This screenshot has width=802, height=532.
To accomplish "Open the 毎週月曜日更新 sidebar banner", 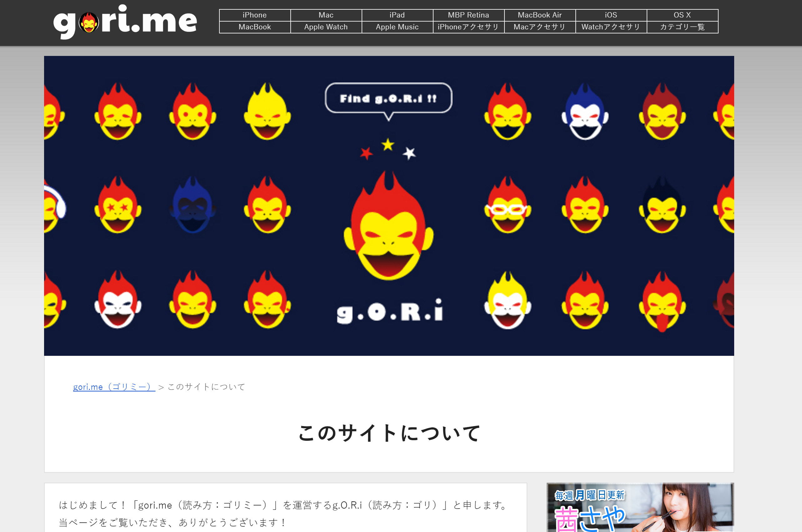I will 640,507.
